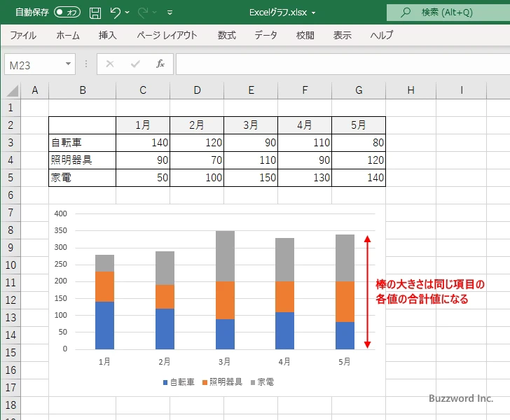
Task: Open Customize Quick Access Toolbar arrow
Action: tap(170, 13)
